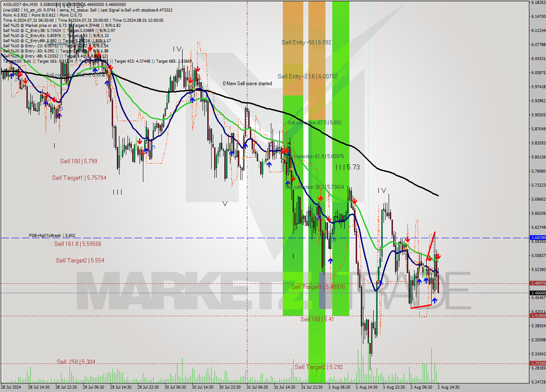This screenshot has width=546, height=392.
Task: Click the 6.18260 price axis value
Action: [539, 3]
